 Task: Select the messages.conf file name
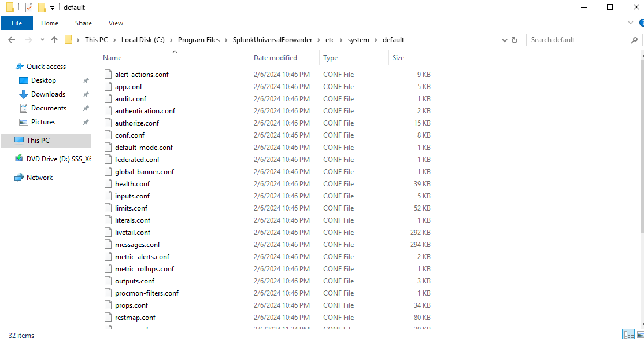(x=138, y=245)
